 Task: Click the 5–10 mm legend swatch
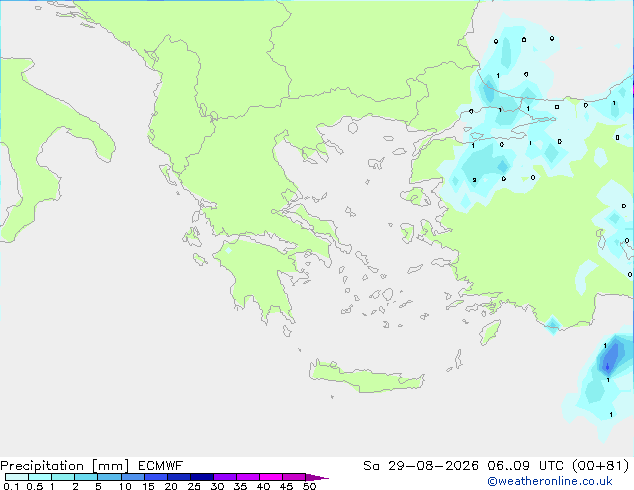[109, 477]
